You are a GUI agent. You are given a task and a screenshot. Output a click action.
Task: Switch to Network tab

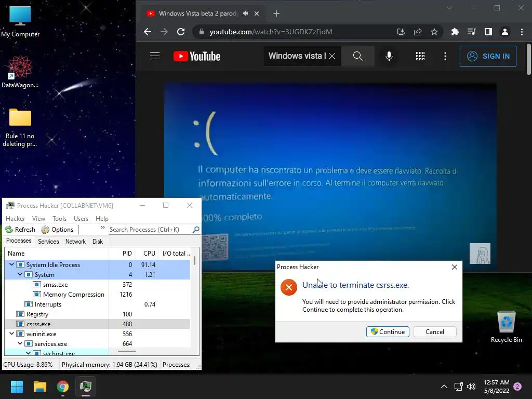click(x=75, y=241)
